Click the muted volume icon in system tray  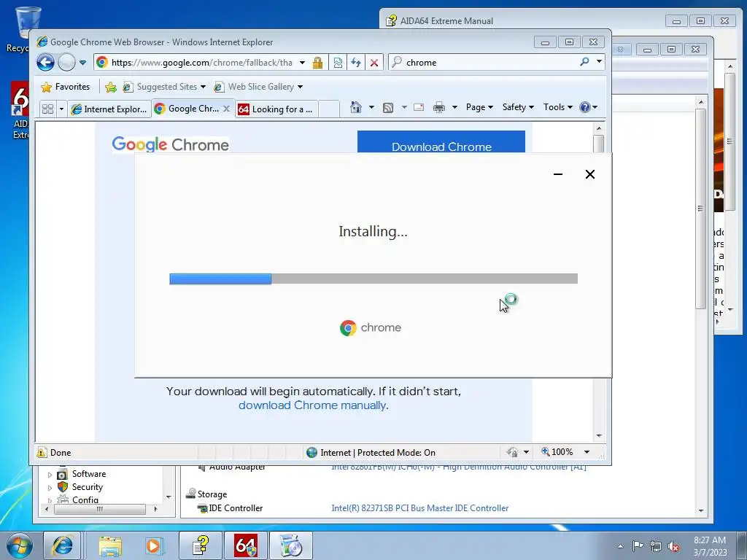(673, 546)
